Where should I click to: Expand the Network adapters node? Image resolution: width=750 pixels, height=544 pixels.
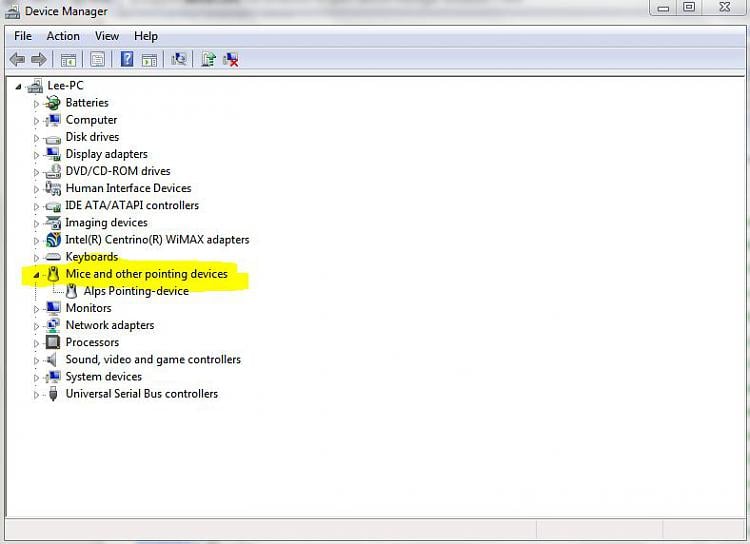36,326
